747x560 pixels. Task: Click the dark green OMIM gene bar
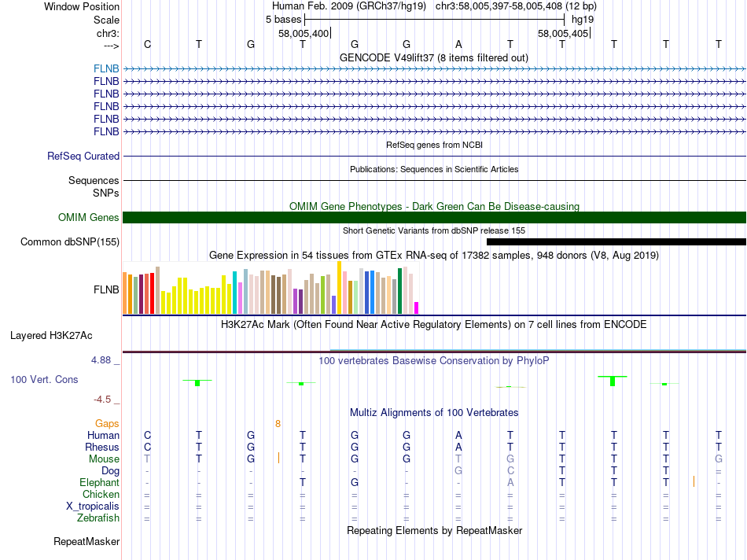tap(434, 217)
